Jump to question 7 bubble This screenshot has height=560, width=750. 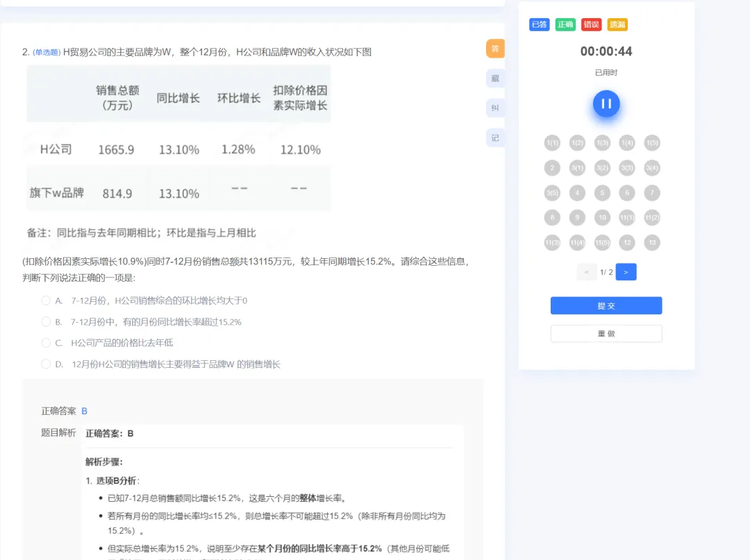pyautogui.click(x=652, y=192)
